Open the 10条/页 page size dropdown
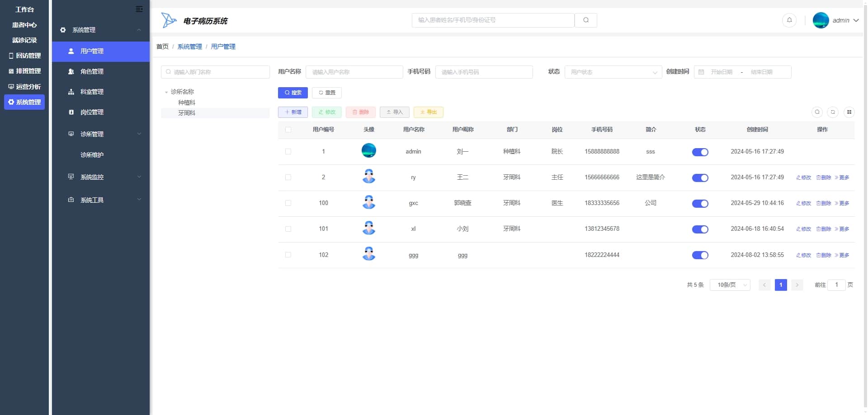Image resolution: width=868 pixels, height=415 pixels. tap(730, 285)
